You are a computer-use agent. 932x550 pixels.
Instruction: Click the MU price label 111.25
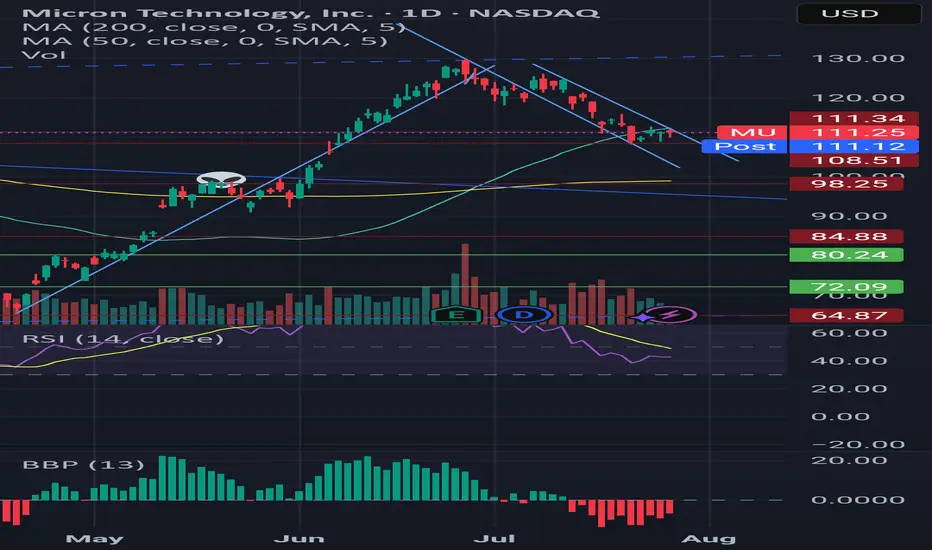coord(818,132)
